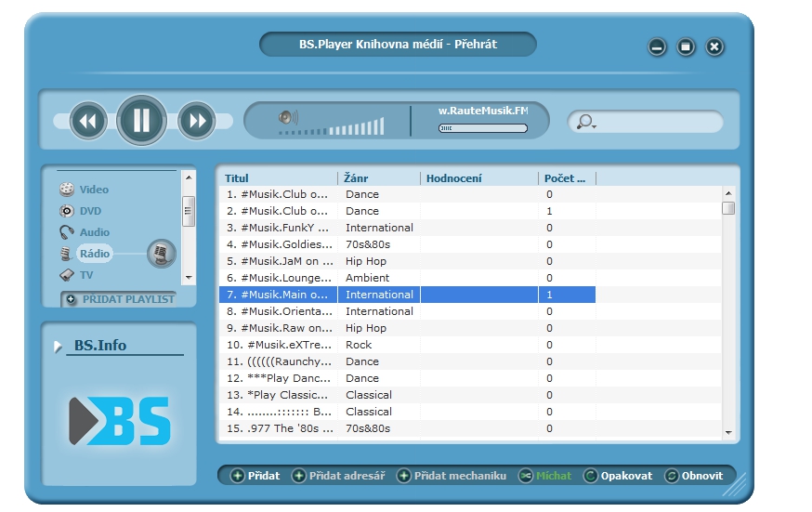This screenshot has width=812, height=512.
Task: Toggle Míchat shuffle option
Action: coord(545,476)
